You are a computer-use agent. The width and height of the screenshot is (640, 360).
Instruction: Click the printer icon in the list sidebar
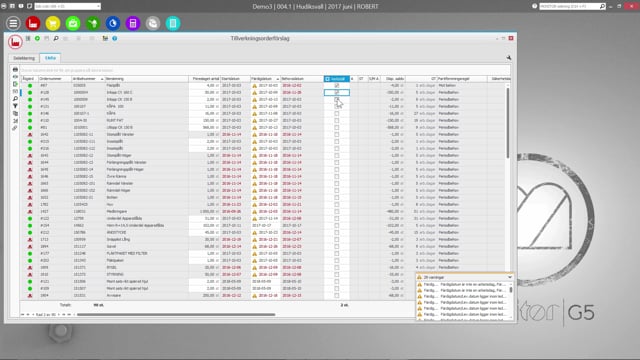pyautogui.click(x=15, y=69)
